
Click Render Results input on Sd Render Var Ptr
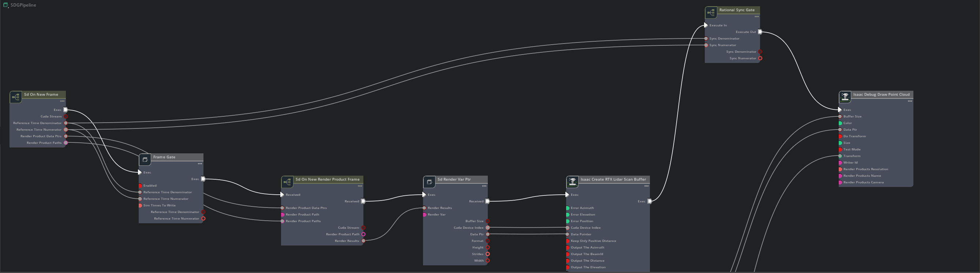[x=424, y=208]
